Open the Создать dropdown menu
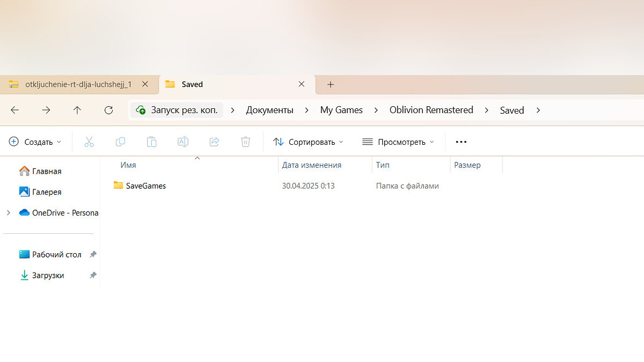Viewport: 644px width, 362px height. point(35,142)
